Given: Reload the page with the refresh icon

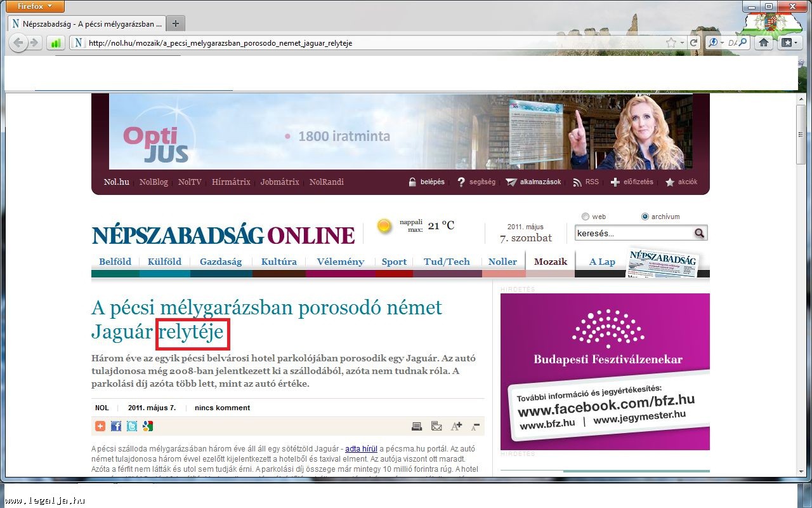Looking at the screenshot, I should point(694,43).
